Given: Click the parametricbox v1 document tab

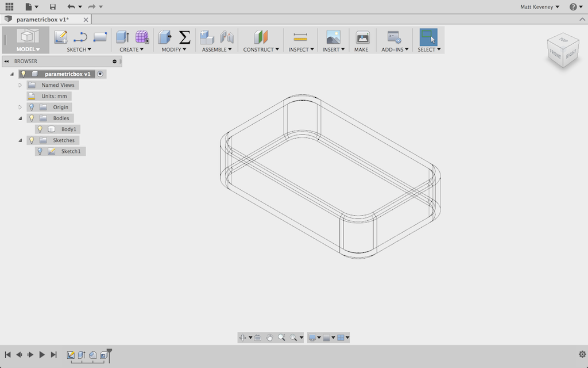Looking at the screenshot, I should click(x=43, y=18).
